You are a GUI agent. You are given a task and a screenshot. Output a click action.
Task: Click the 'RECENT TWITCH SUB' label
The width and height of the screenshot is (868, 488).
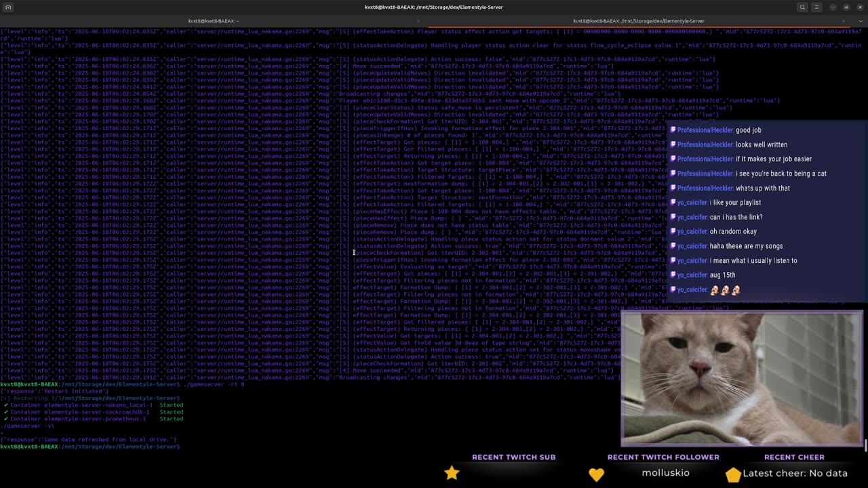[514, 457]
